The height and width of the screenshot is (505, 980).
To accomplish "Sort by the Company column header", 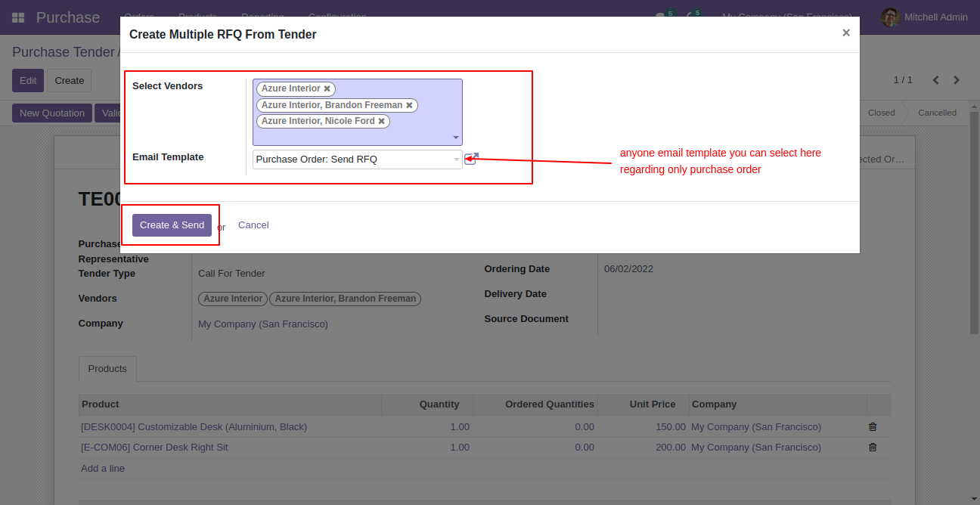I will (x=777, y=404).
